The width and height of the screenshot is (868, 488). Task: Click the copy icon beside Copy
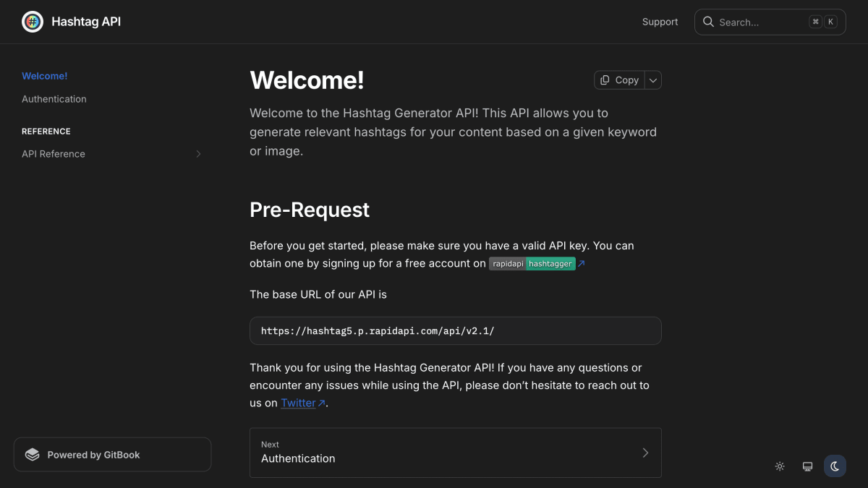pos(605,80)
